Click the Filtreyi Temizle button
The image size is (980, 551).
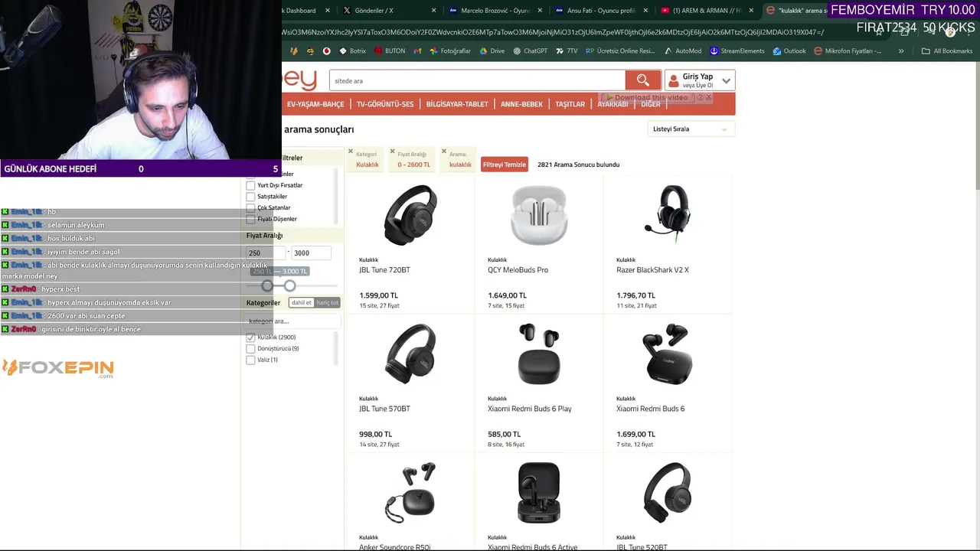(x=505, y=165)
